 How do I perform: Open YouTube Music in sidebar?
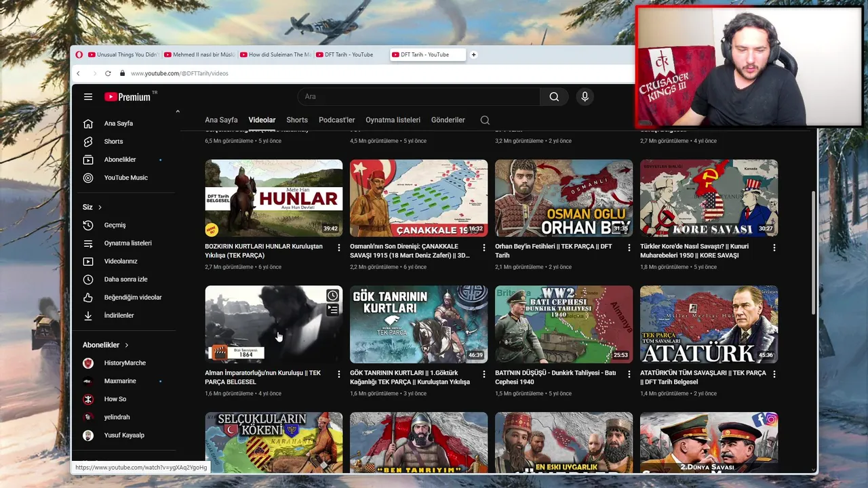tap(126, 178)
